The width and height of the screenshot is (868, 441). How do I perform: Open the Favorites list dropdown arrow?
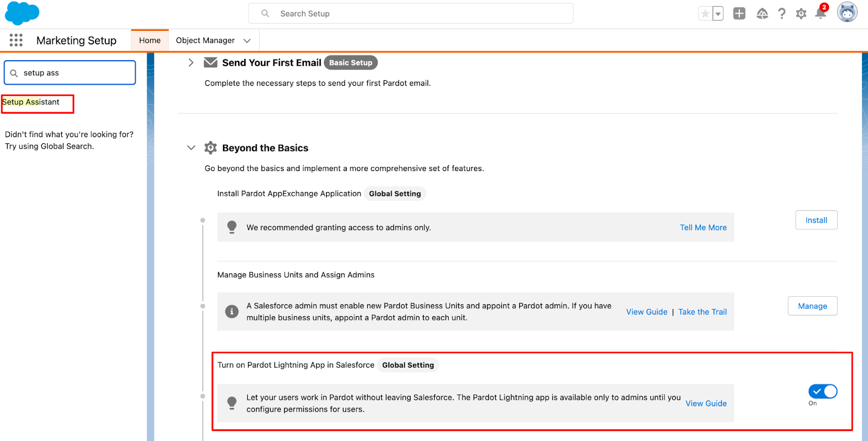coord(718,14)
